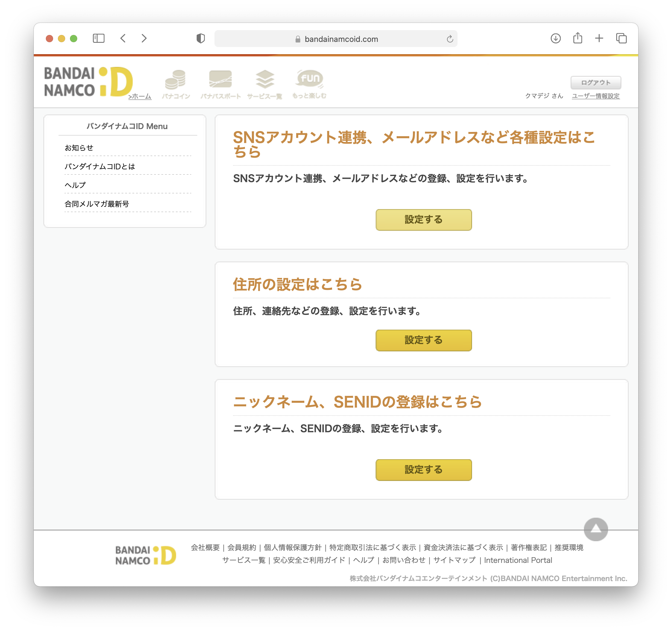Click the privacy shield icon

(x=201, y=39)
